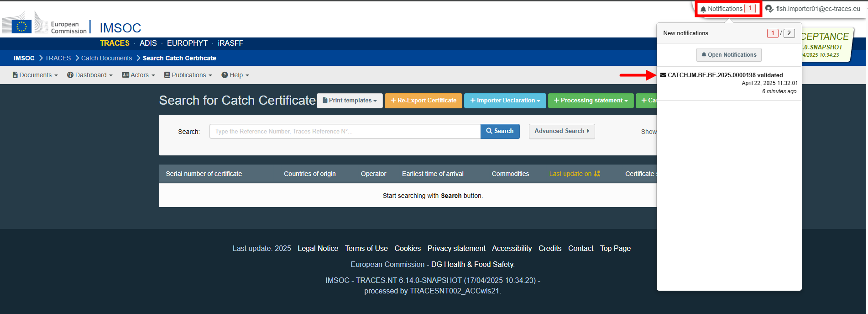Switch to the ADIS application tab
Viewport: 868px width, 314px height.
(148, 43)
